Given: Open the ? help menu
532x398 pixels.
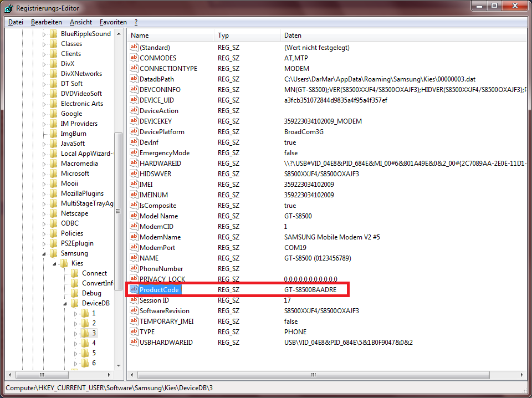Looking at the screenshot, I should click(x=136, y=22).
